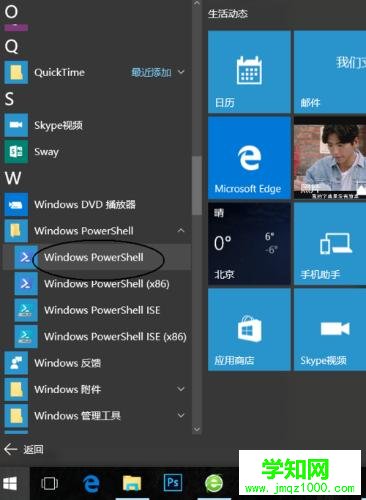The image size is (366, 500).
Task: Click the letter O group header
Action: click(x=11, y=12)
